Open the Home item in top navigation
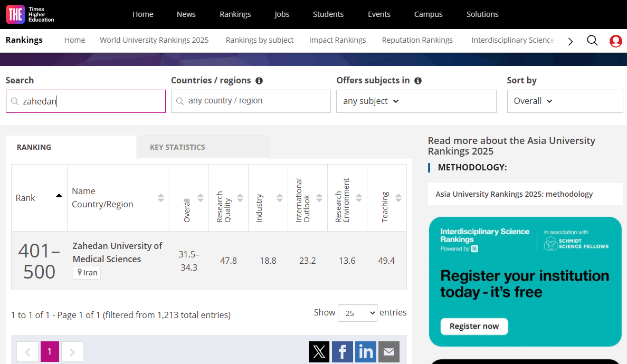This screenshot has width=627, height=364. (142, 14)
